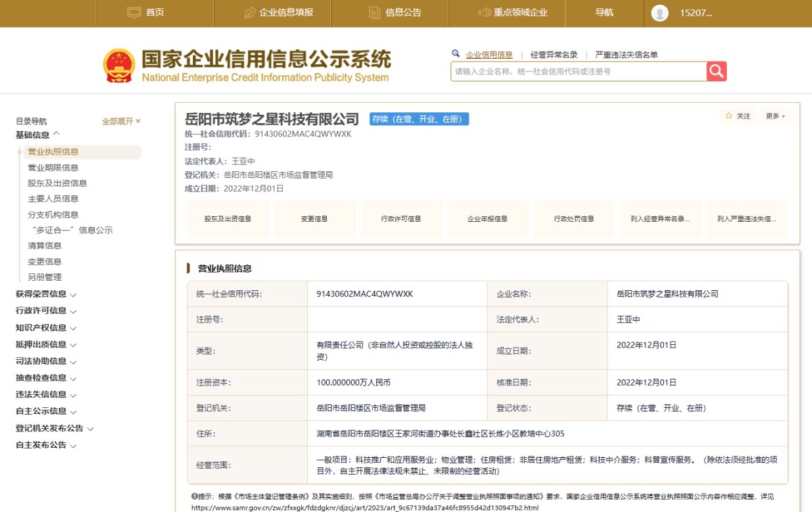
Task: Click 关注 to follow the company
Action: click(x=738, y=116)
